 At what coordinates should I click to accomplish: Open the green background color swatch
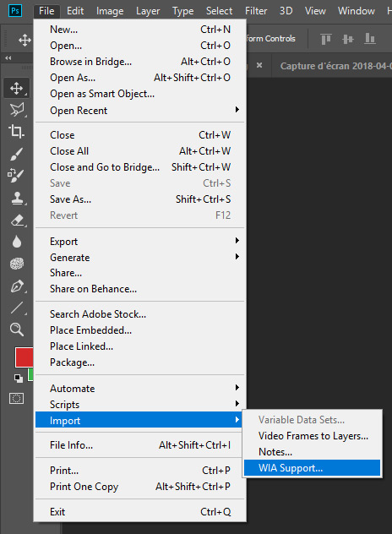30,374
